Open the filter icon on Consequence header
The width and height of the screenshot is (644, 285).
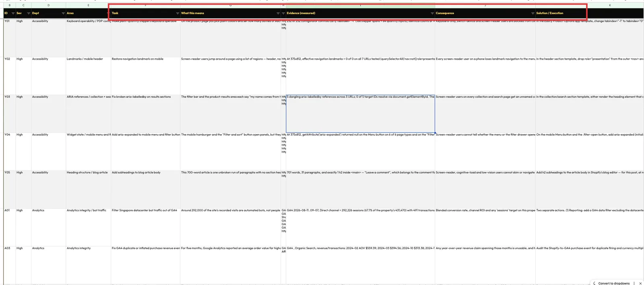(533, 13)
